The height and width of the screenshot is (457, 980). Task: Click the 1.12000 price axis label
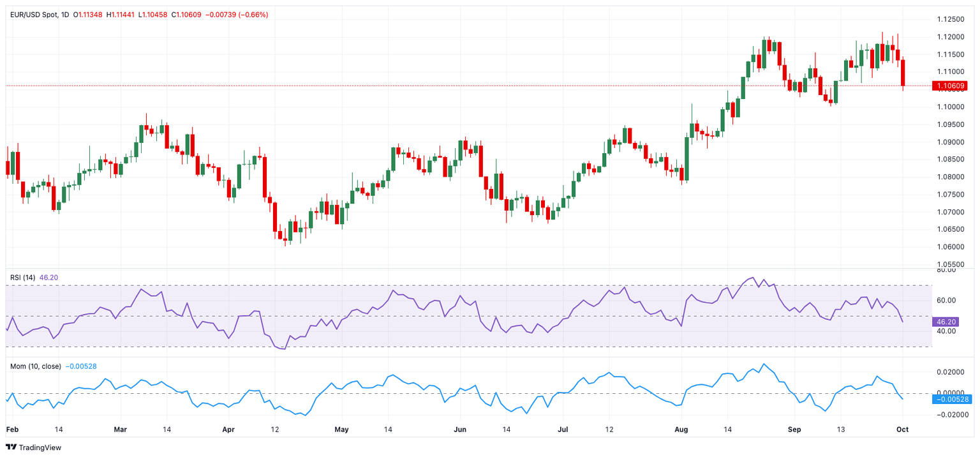[949, 37]
